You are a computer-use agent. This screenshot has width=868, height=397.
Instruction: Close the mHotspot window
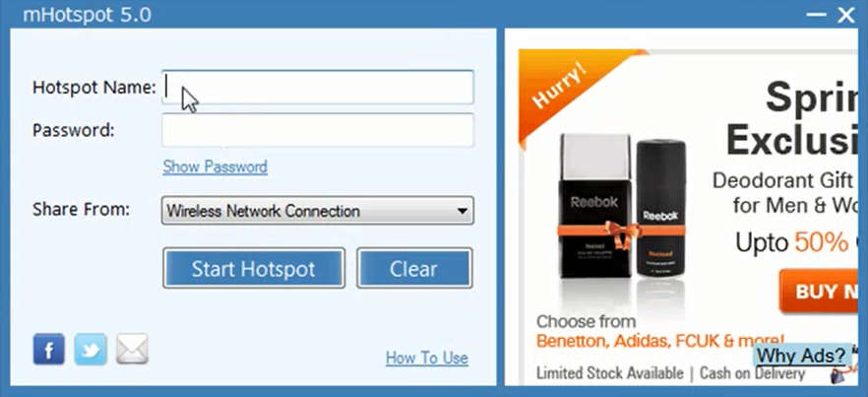click(x=846, y=15)
